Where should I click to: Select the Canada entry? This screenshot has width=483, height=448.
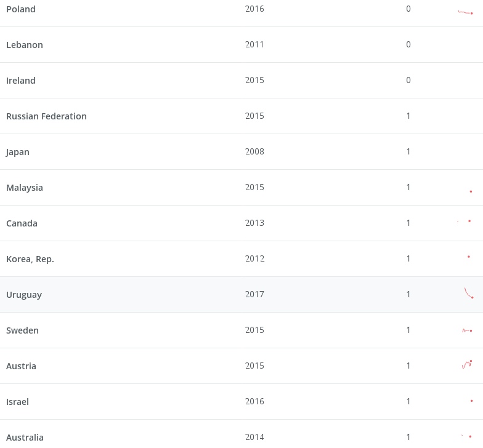coord(22,223)
